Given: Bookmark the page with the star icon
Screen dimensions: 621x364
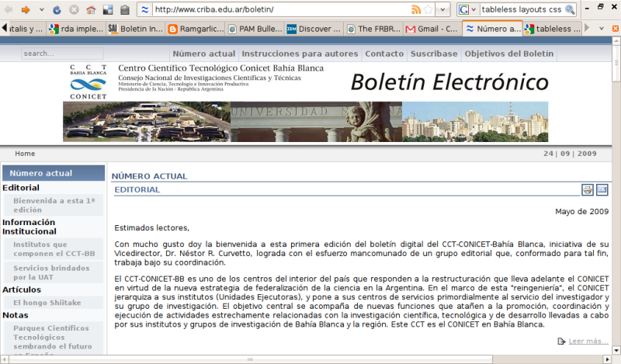Looking at the screenshot, I should (x=428, y=9).
